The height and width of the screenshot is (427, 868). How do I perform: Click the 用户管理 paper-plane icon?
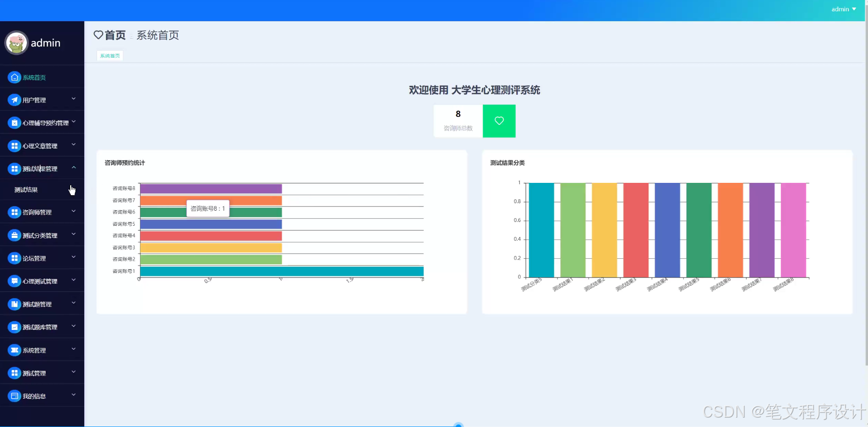[x=15, y=100]
